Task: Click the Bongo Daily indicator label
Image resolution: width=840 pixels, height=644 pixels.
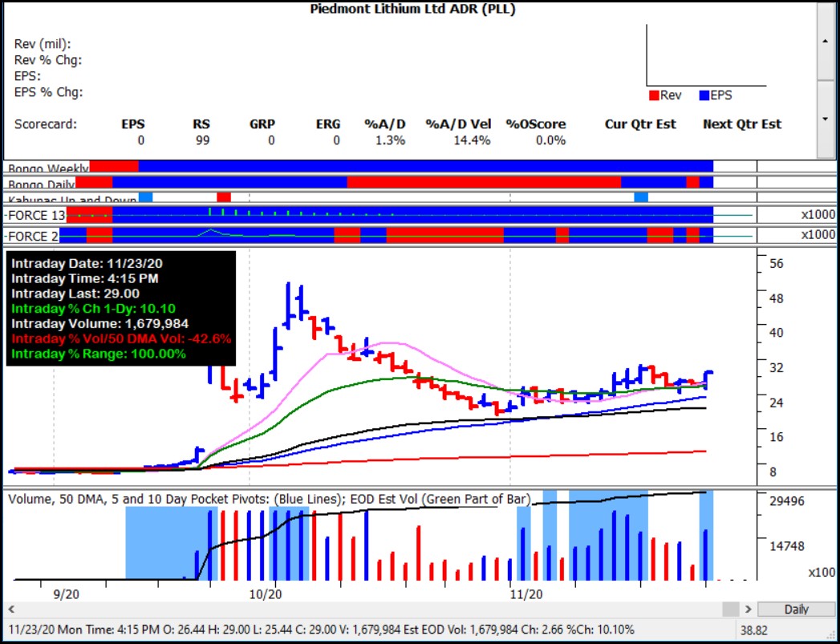Action: click(41, 184)
